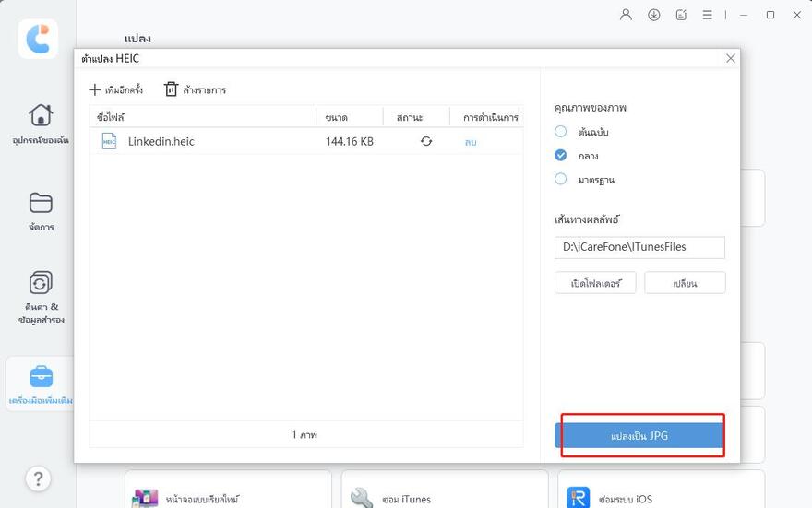Go to the Manage folder sidebar tab
Image resolution: width=812 pixels, height=508 pixels.
tap(41, 211)
